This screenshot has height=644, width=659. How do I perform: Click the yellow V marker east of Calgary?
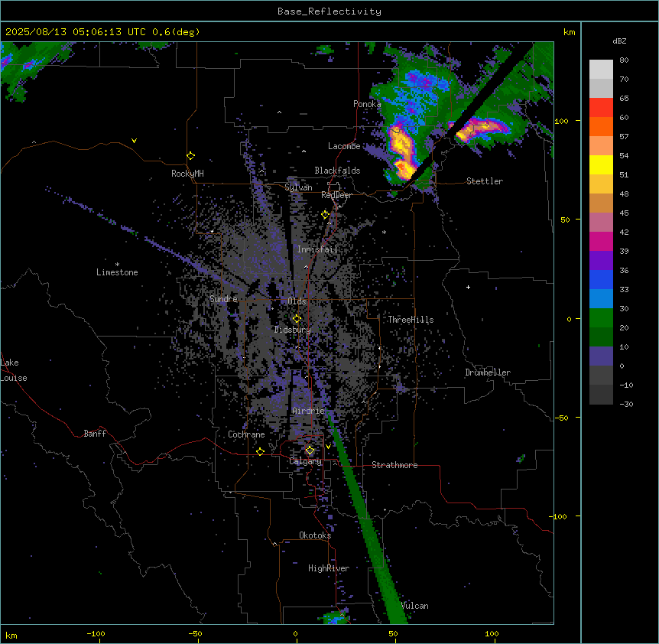[328, 447]
